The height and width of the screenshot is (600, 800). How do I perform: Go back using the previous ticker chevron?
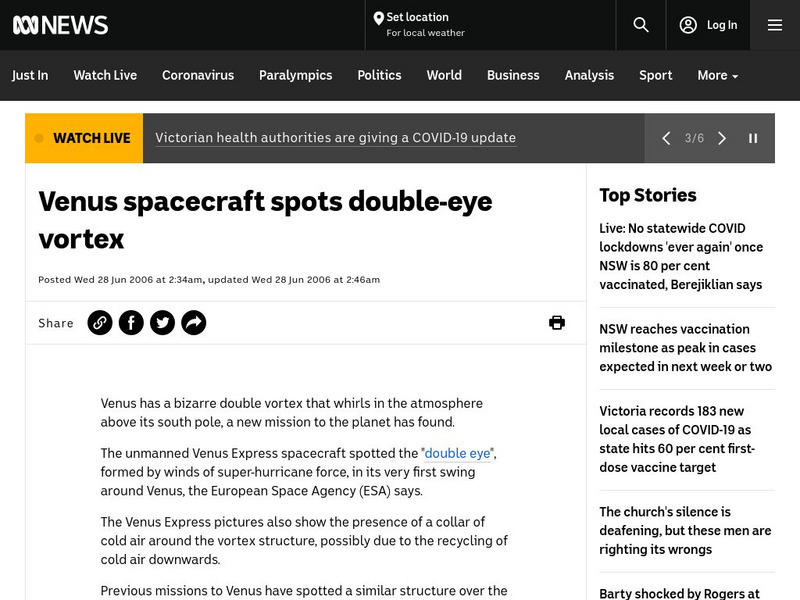point(666,138)
